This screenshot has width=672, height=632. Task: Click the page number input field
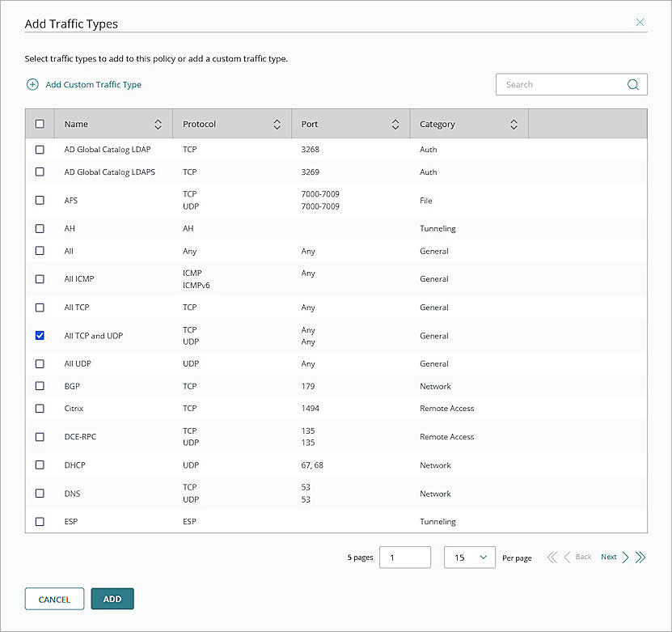tap(404, 557)
